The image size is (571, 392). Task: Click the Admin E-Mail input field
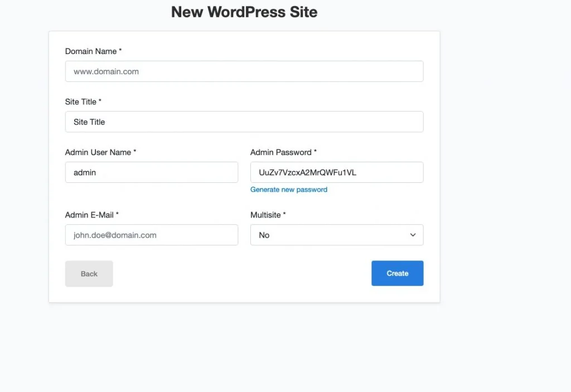point(151,235)
